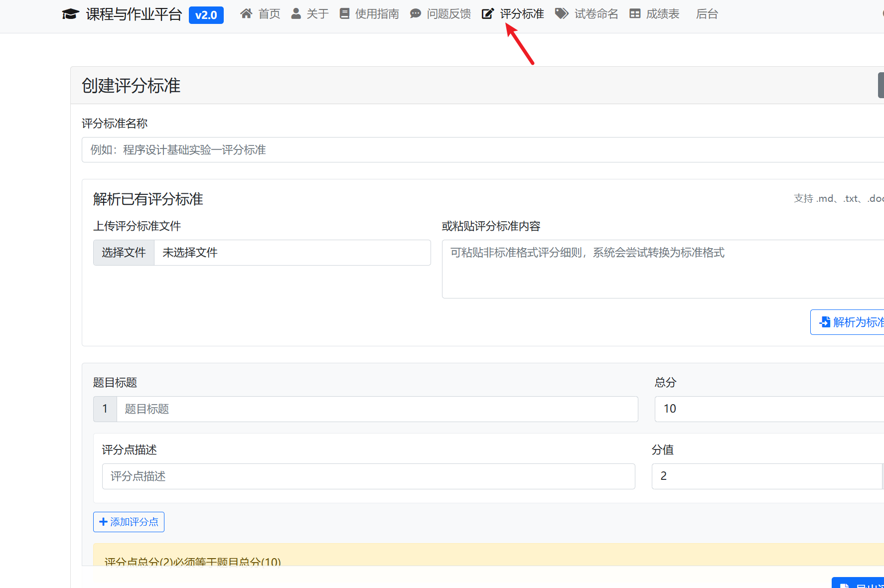The height and width of the screenshot is (588, 884).
Task: Click the 解析已有评分标准 section title
Action: click(148, 199)
